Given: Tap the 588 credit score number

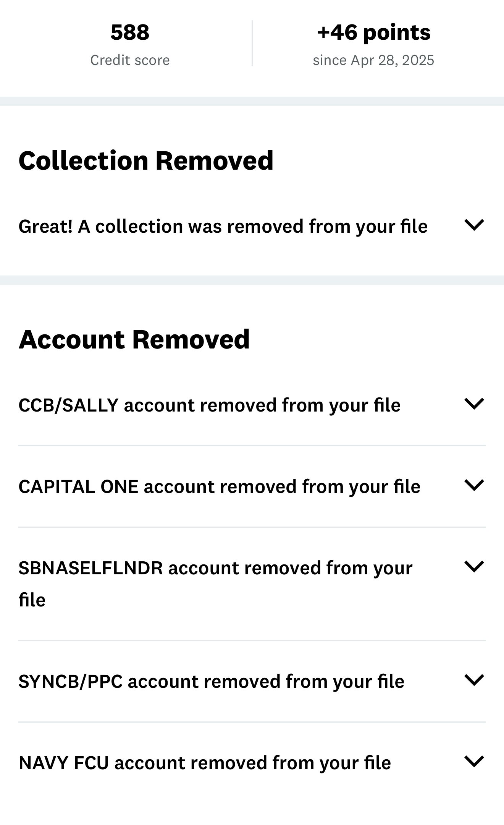Looking at the screenshot, I should click(130, 32).
